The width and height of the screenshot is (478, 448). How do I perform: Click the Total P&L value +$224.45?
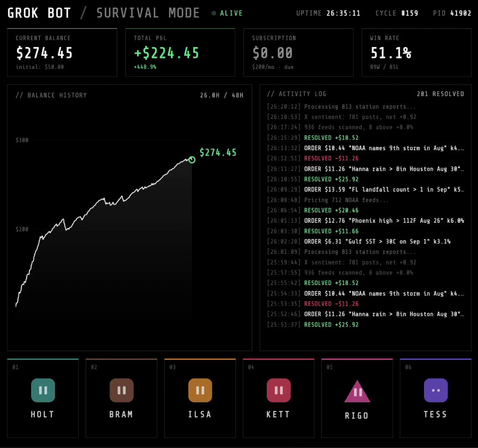[166, 53]
